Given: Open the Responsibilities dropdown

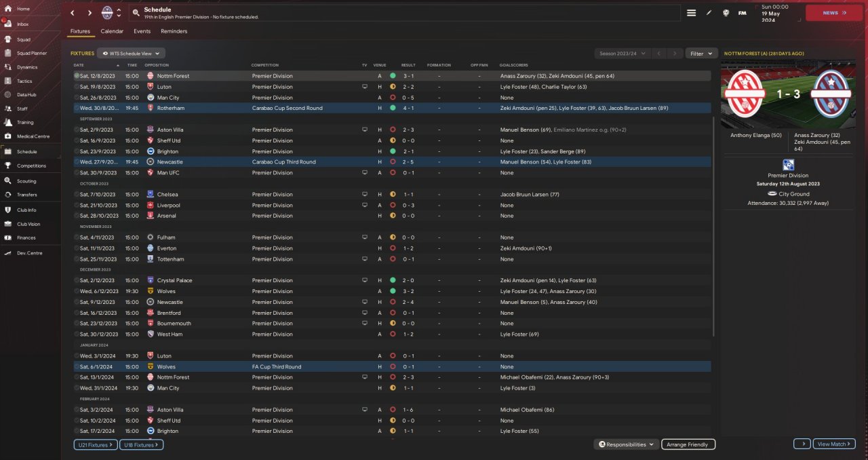Looking at the screenshot, I should tap(627, 444).
